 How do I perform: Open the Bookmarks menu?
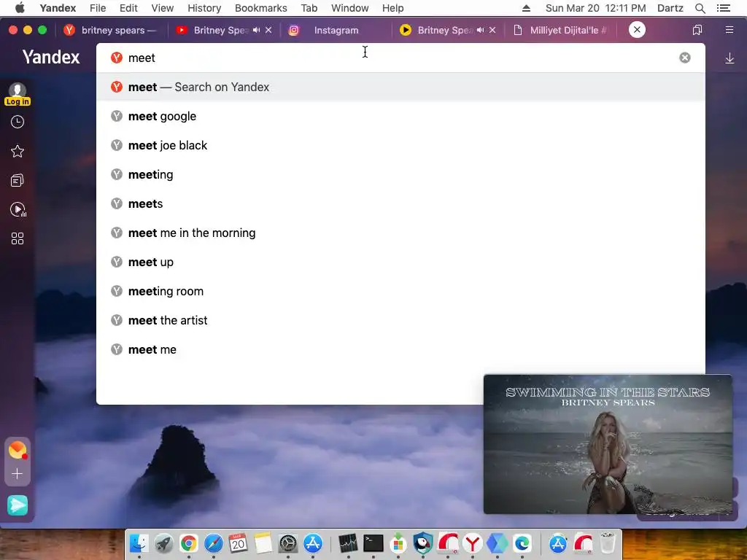pyautogui.click(x=260, y=8)
